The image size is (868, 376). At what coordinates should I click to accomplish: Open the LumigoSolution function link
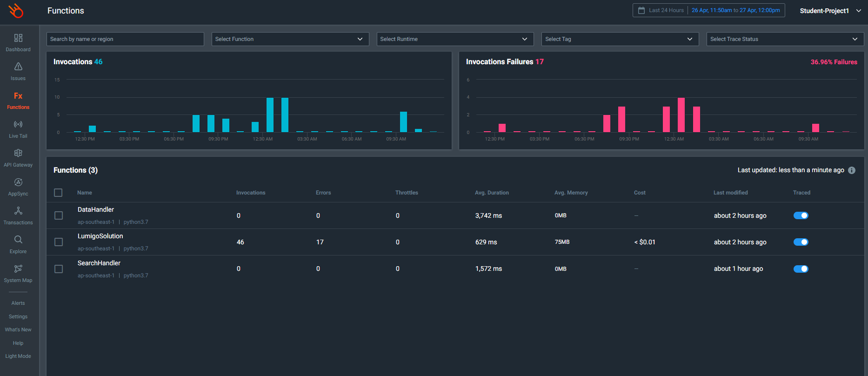pos(100,236)
